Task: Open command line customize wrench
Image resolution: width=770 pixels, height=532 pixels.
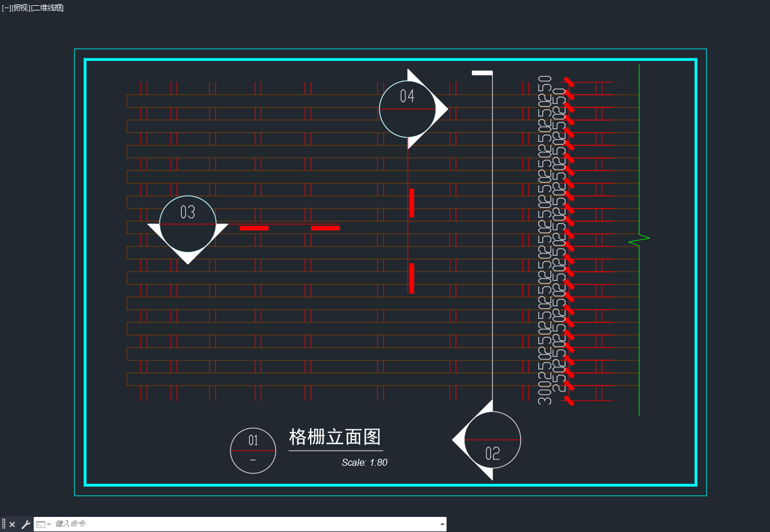Action: (26, 524)
